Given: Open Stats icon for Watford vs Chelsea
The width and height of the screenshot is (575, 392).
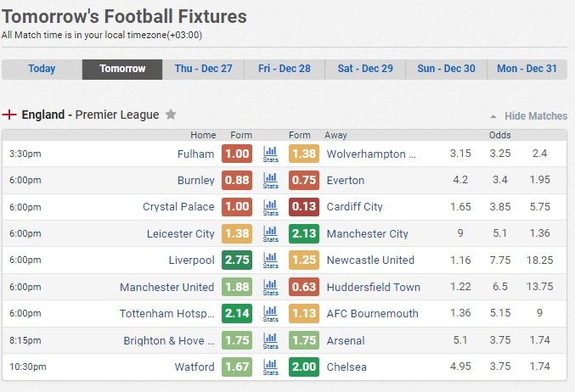Looking at the screenshot, I should pos(271,367).
